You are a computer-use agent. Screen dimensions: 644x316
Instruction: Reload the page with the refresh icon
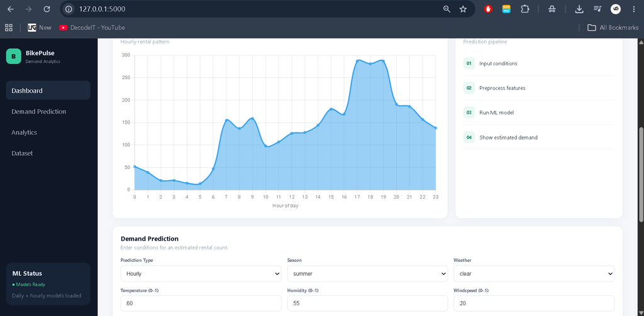click(x=47, y=9)
